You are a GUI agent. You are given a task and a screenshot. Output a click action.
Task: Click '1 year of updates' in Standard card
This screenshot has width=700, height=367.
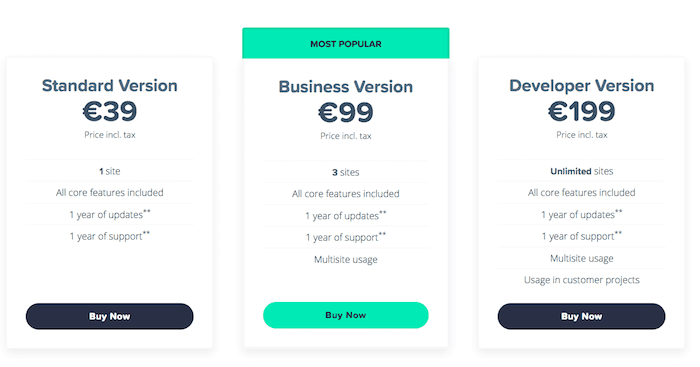[110, 214]
